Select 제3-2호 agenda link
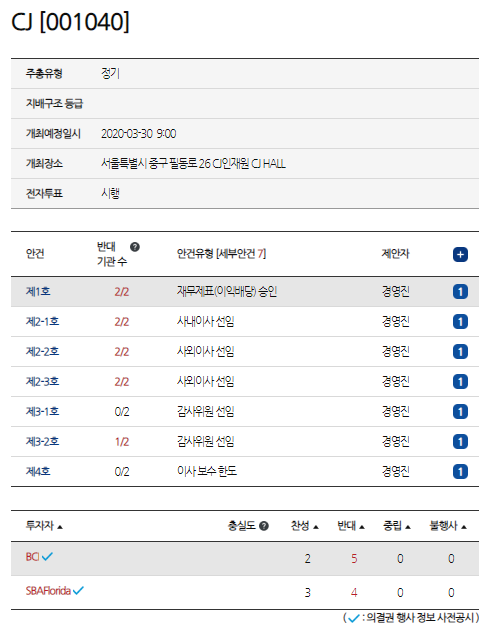Image resolution: width=489 pixels, height=627 pixels. pyautogui.click(x=42, y=441)
